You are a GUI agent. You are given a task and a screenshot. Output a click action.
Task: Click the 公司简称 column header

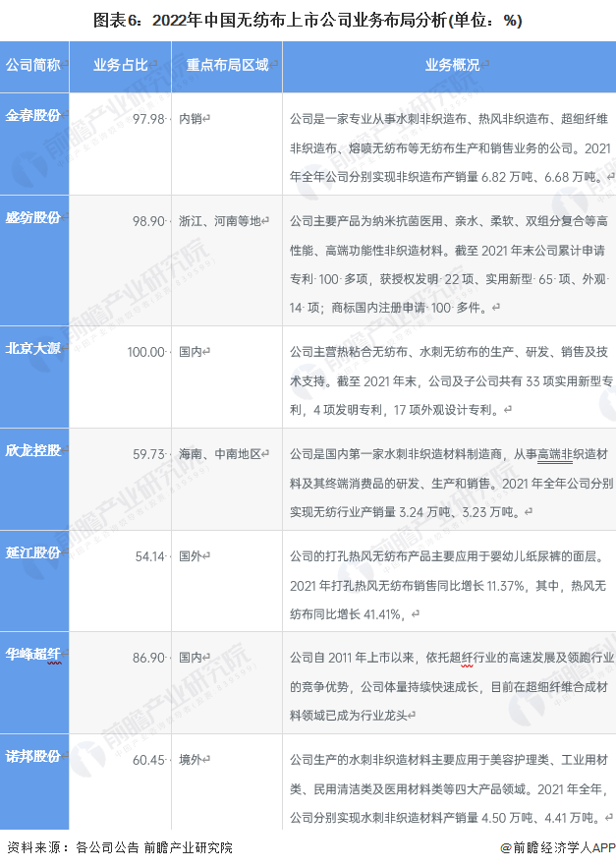pyautogui.click(x=33, y=65)
